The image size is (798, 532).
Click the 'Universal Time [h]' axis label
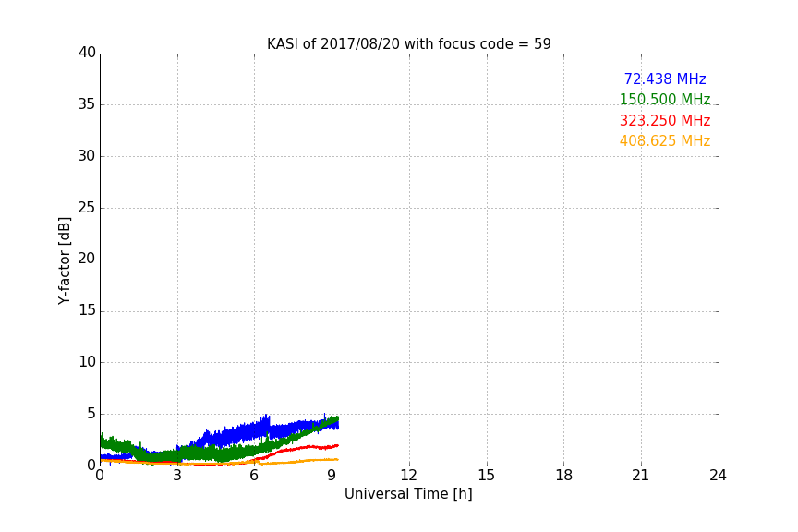(x=408, y=493)
